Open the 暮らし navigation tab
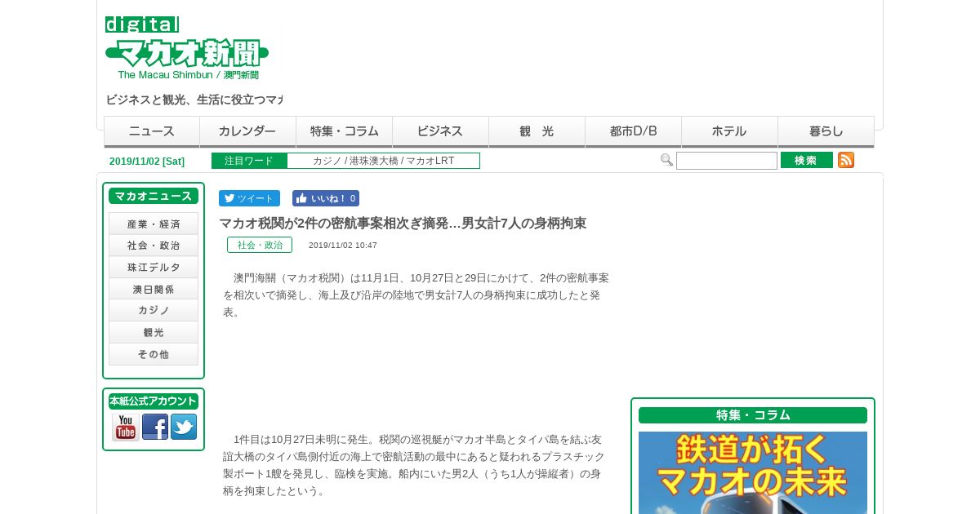 coord(826,131)
